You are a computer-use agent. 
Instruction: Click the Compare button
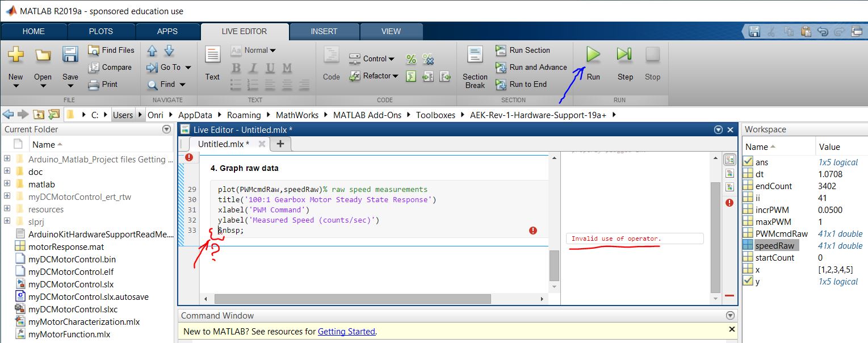[x=110, y=67]
